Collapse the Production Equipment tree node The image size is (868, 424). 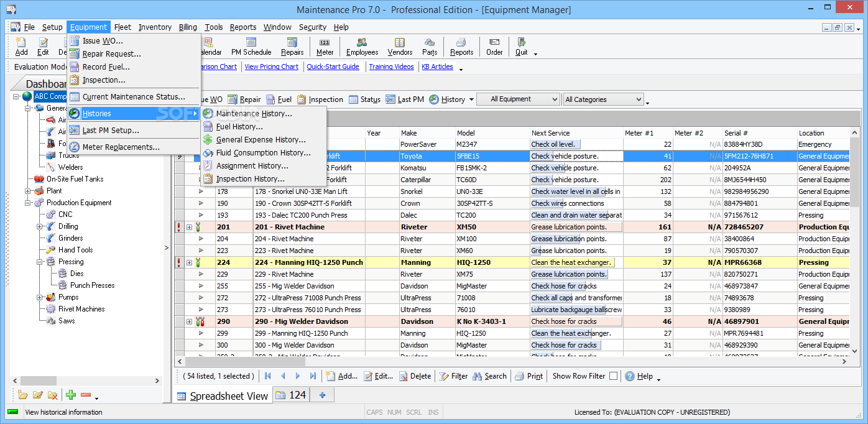[28, 203]
